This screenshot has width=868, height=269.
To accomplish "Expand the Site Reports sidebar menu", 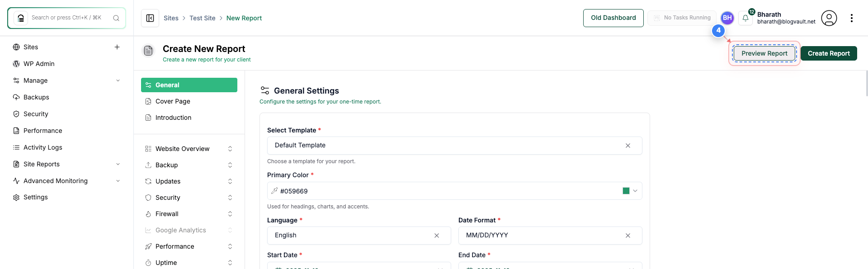I will pyautogui.click(x=118, y=164).
